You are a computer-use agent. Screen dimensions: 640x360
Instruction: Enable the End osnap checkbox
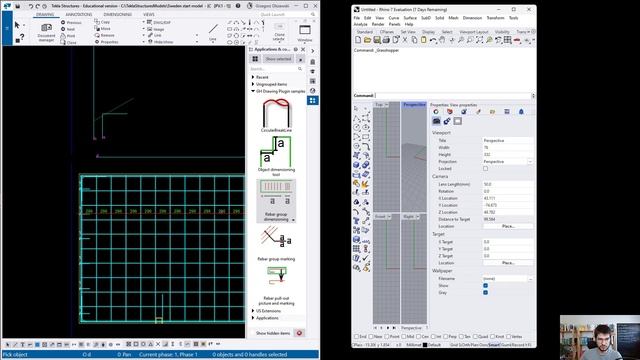pos(356,337)
